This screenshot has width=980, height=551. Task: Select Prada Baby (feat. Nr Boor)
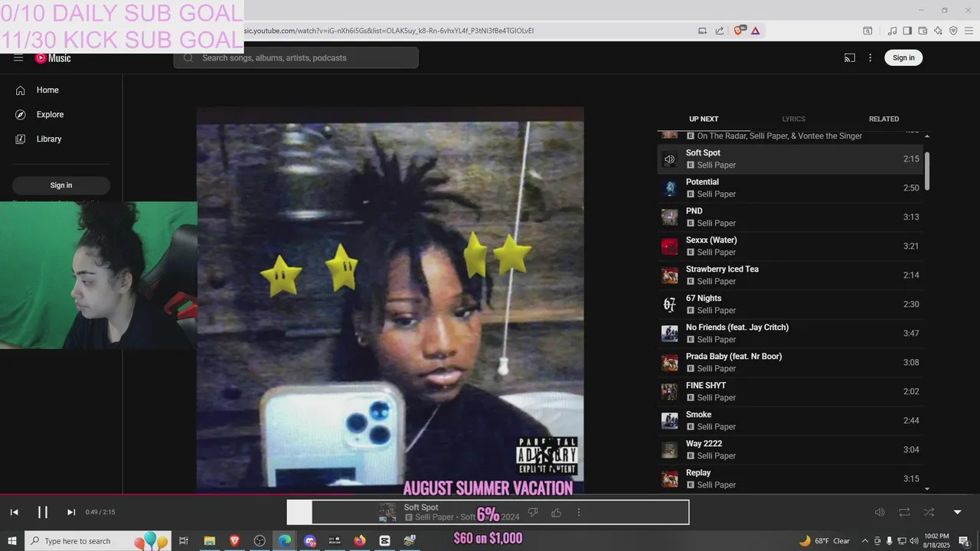pyautogui.click(x=790, y=363)
